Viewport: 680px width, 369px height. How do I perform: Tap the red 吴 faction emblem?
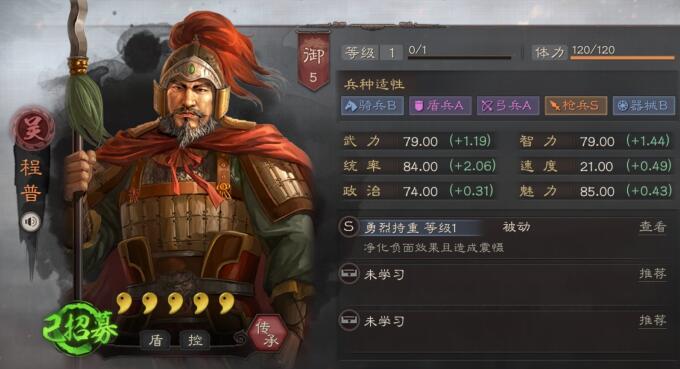click(33, 130)
